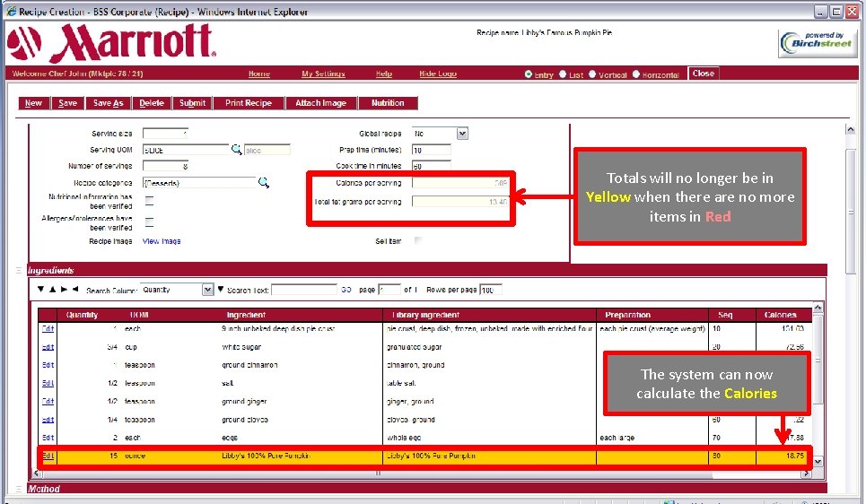Click the page number field
Viewport: 866px width, 504px height.
point(389,290)
